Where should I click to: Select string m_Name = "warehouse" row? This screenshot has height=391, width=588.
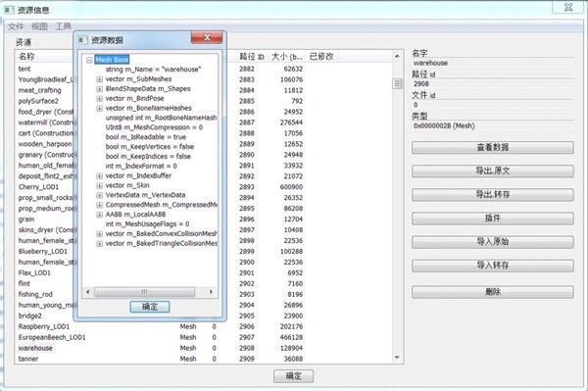pos(154,70)
